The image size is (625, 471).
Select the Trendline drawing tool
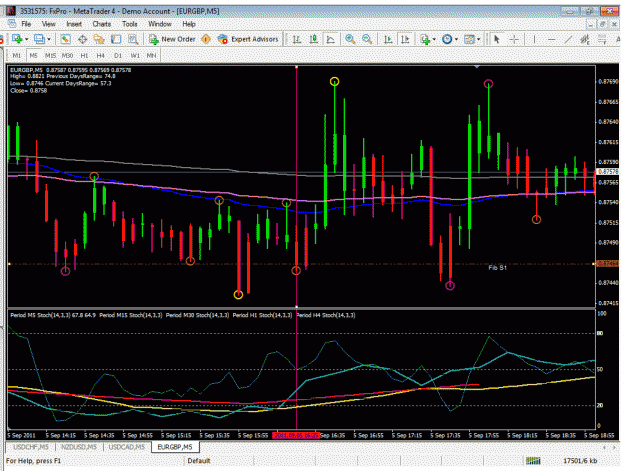pos(568,39)
